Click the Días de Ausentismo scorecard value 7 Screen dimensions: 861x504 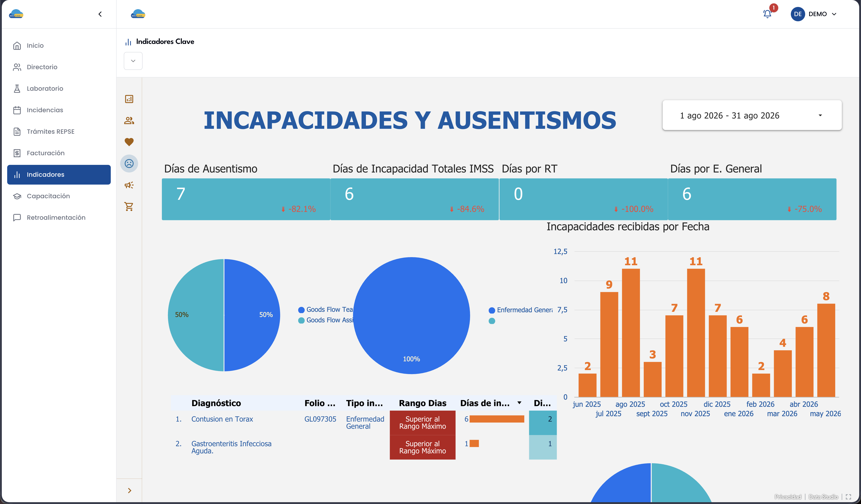[181, 194]
